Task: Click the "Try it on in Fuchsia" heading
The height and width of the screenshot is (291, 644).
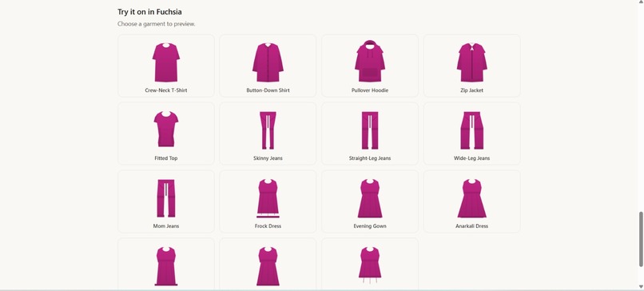Action: [x=149, y=12]
